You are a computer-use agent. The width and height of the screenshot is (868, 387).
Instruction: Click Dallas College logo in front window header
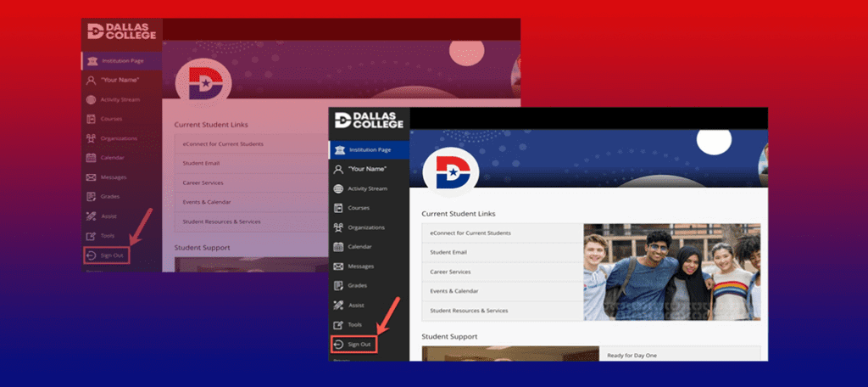point(370,120)
